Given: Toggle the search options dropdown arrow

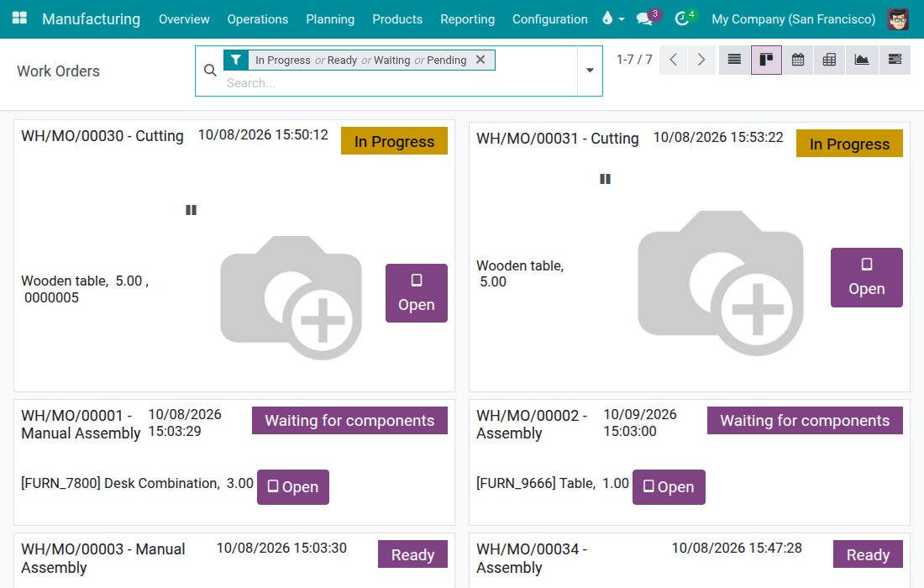Looking at the screenshot, I should coord(590,70).
